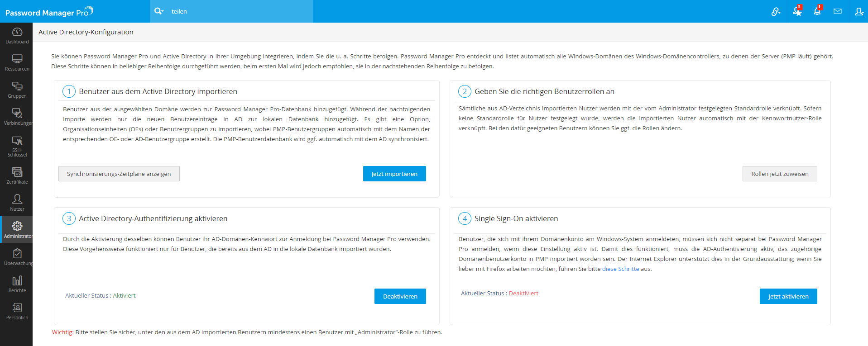Viewport: 868px width, 346px height.
Task: Click 'Active Directory-Authentifizierung aktivieren' heading
Action: tap(153, 218)
